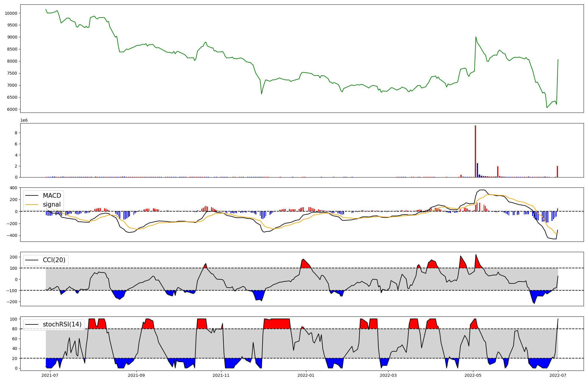
Task: Click the blue volume bar after the spike
Action: click(477, 170)
